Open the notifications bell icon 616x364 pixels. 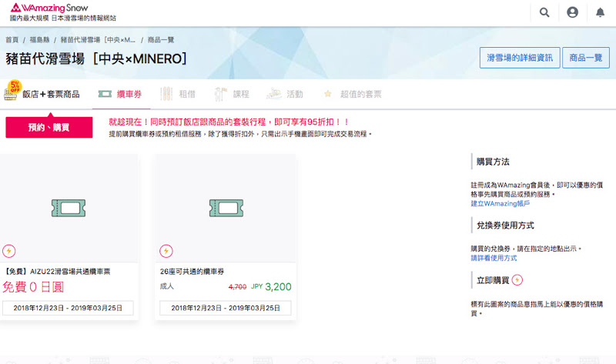click(x=600, y=12)
